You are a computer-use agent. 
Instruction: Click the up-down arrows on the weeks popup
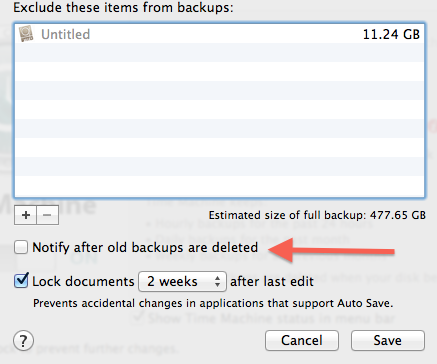[x=217, y=281]
